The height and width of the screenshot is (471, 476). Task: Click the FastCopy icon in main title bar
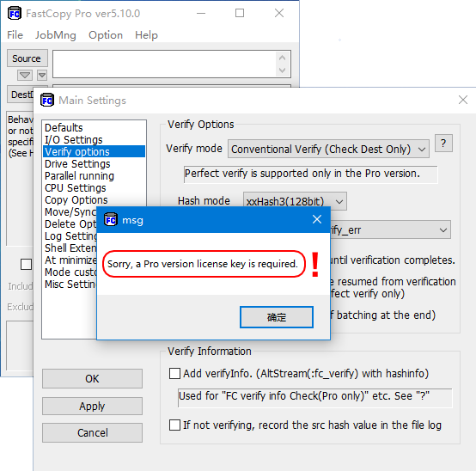[15, 14]
